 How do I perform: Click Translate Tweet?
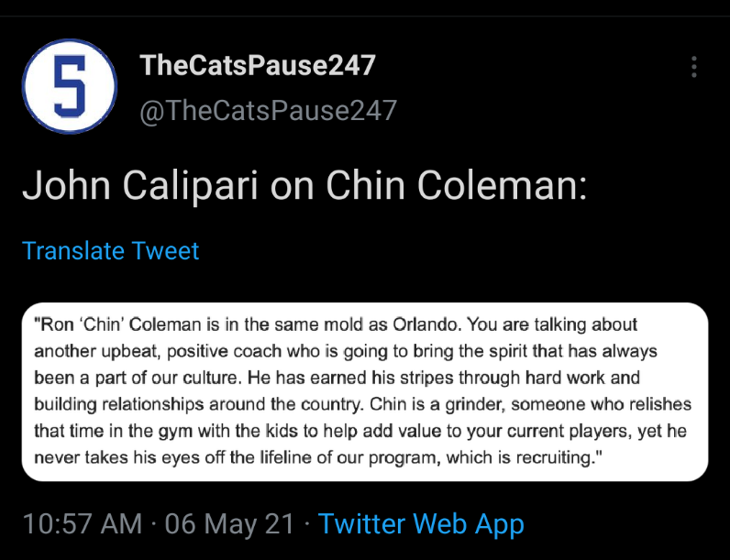coord(111,250)
